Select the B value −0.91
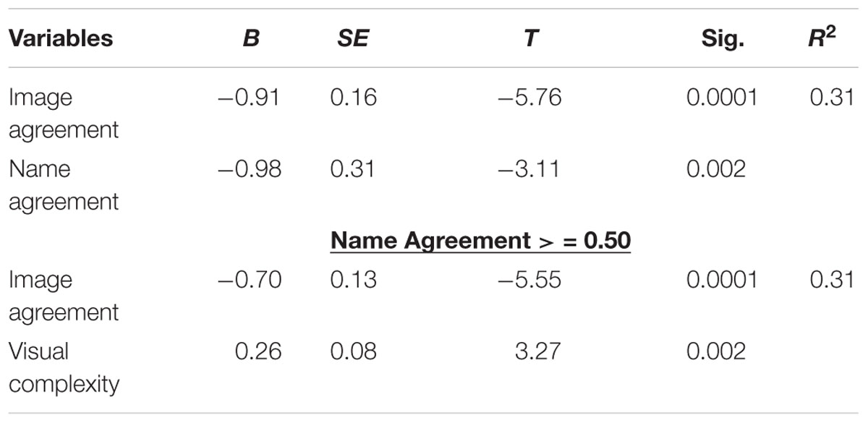The height and width of the screenshot is (423, 868). coord(249,98)
